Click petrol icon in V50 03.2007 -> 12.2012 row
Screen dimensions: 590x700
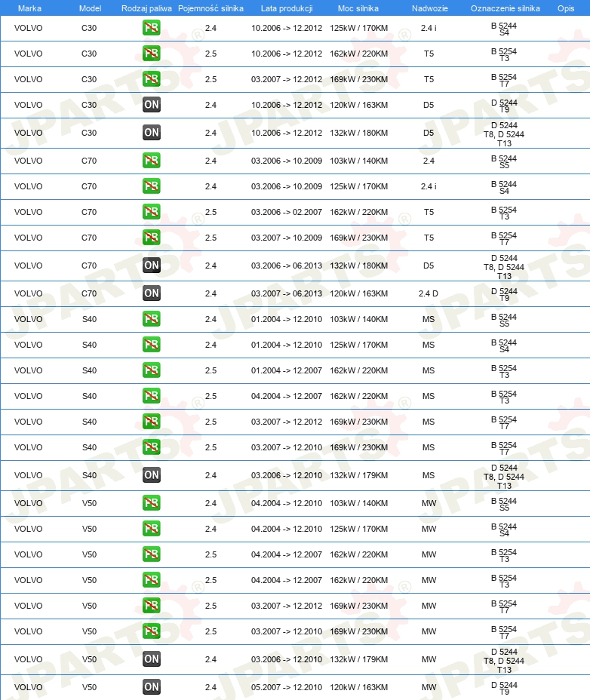(152, 606)
